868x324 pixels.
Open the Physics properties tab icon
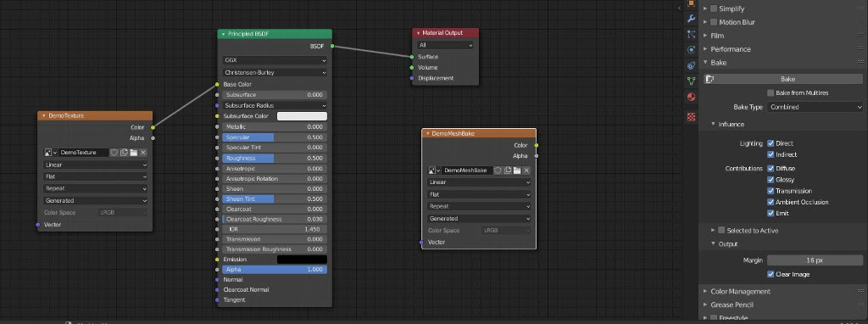[691, 50]
